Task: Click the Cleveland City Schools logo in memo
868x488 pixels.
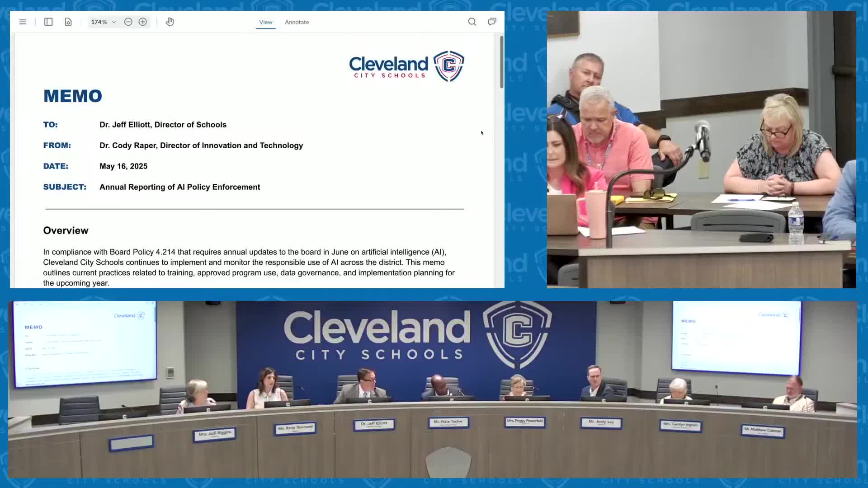Action: (406, 66)
